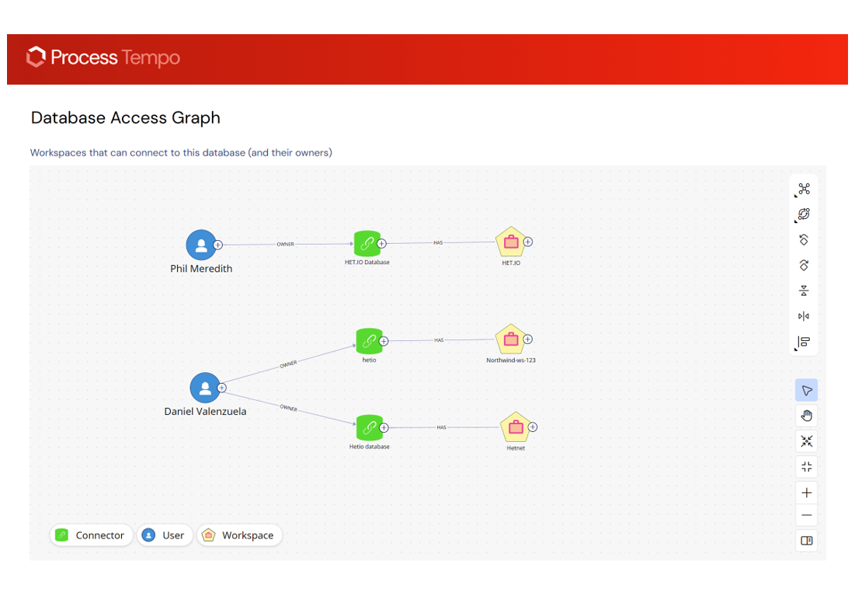Select the HET.IO Database connector node
The height and width of the screenshot is (616, 855).
(x=367, y=243)
